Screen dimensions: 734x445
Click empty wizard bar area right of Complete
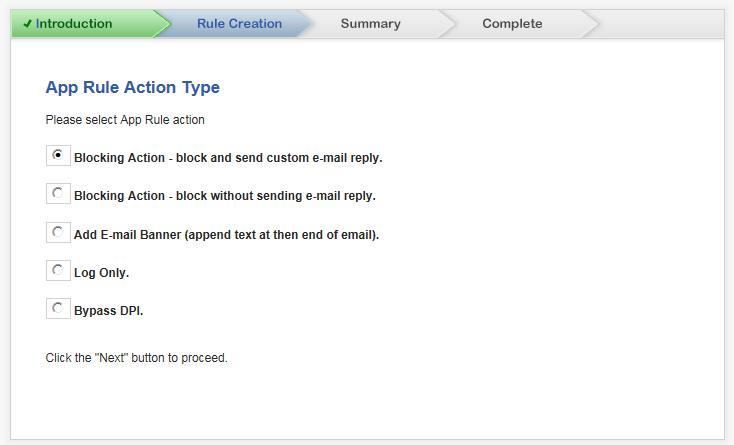(x=662, y=23)
